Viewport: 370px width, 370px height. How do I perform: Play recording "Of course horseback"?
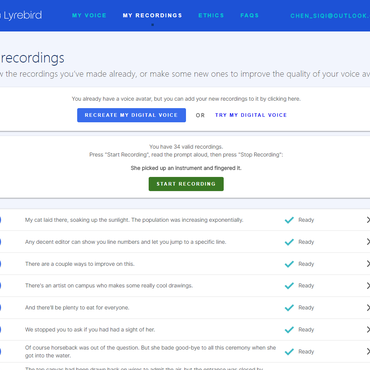(0, 352)
